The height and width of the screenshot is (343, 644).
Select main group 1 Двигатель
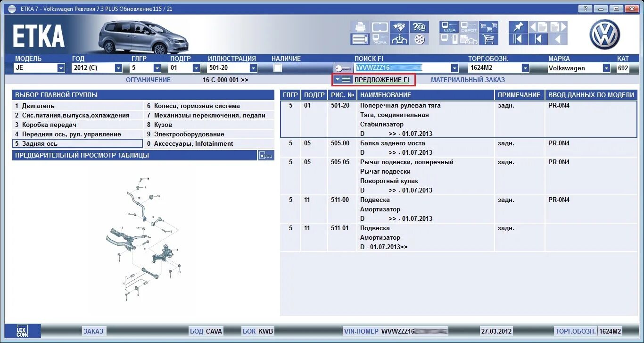[x=77, y=106]
